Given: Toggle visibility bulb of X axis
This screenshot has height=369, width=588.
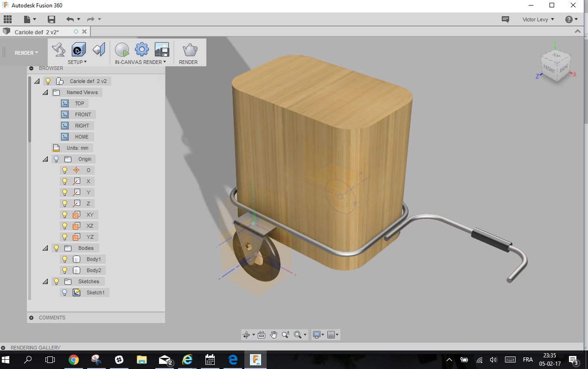Looking at the screenshot, I should coord(65,181).
